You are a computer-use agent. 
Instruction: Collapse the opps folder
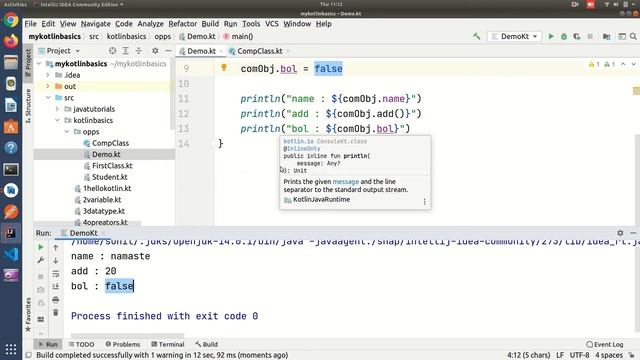(x=67, y=132)
